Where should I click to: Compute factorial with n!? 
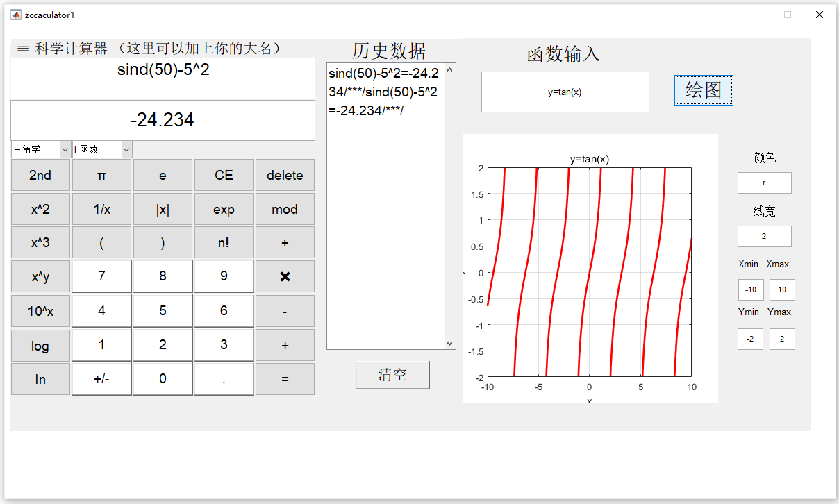click(x=224, y=242)
